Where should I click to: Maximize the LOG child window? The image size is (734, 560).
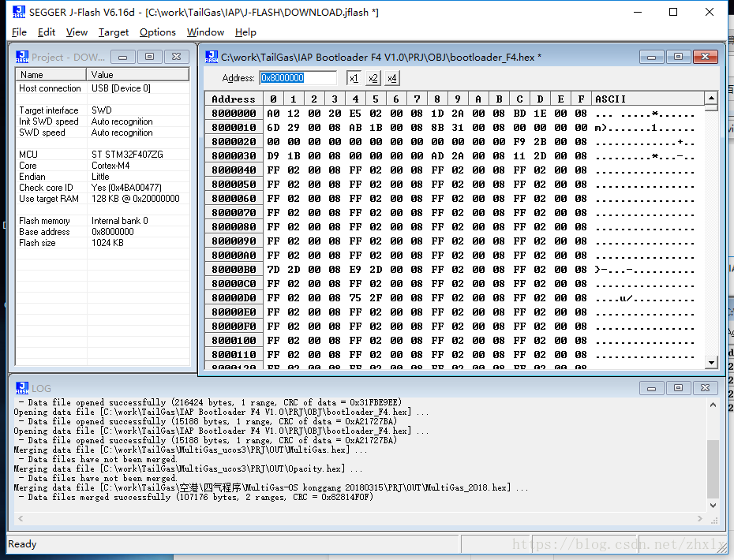(x=677, y=388)
